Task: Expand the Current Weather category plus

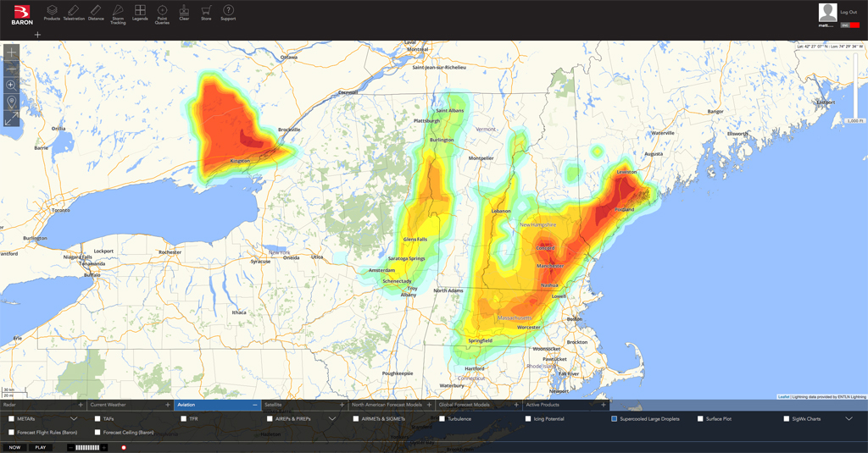Action: [x=168, y=405]
